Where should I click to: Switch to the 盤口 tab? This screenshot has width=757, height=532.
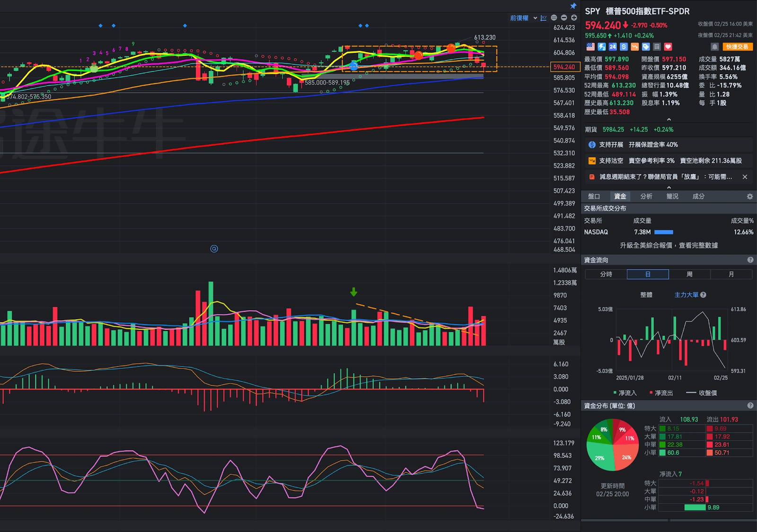point(594,196)
